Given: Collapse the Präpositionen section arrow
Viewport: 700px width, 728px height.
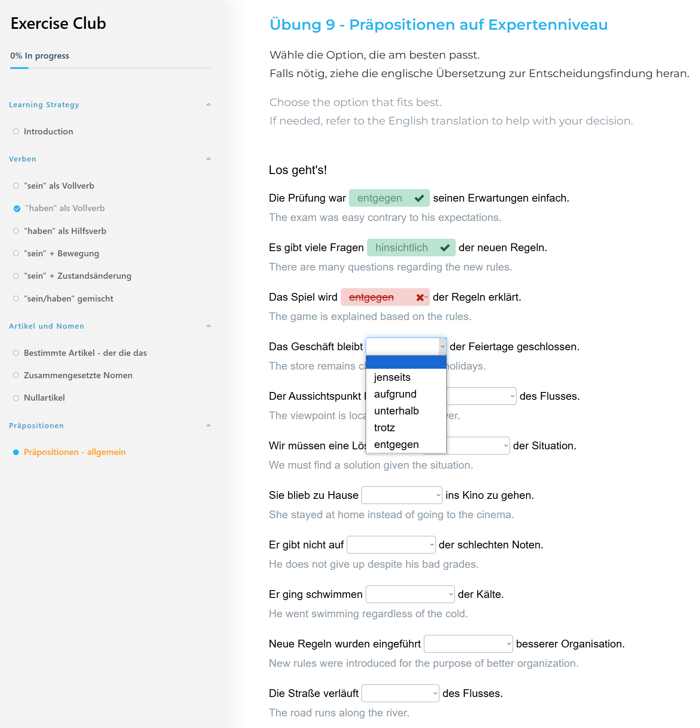Looking at the screenshot, I should (208, 426).
